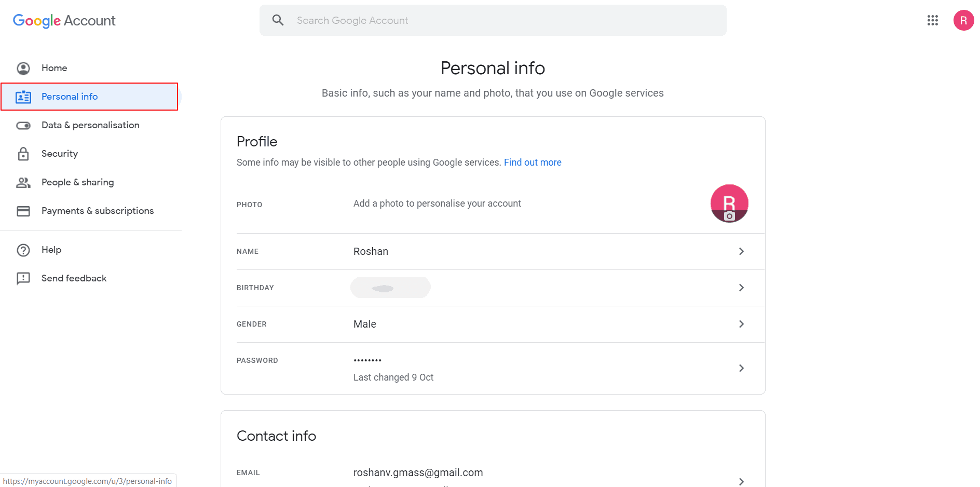The image size is (980, 487).
Task: Open Data & personalisation menu item
Action: tap(90, 125)
